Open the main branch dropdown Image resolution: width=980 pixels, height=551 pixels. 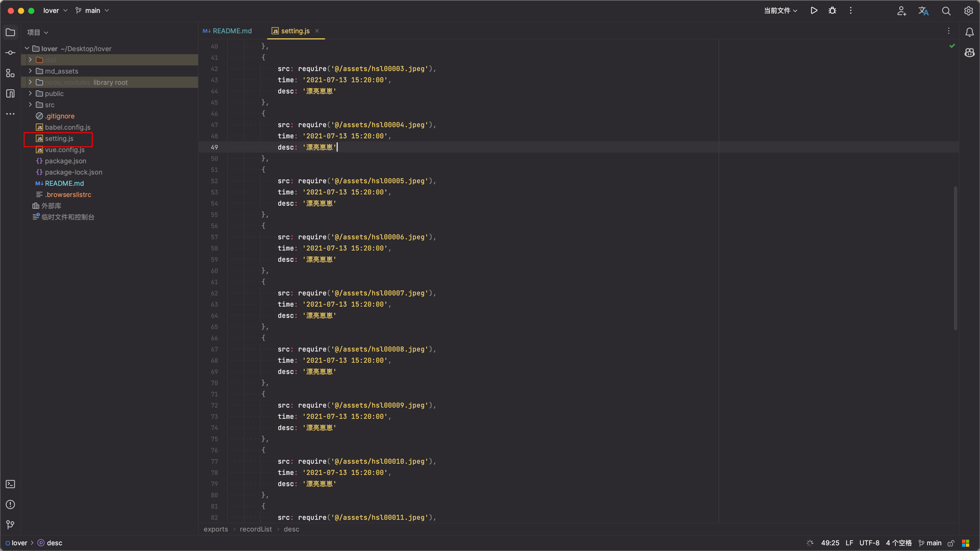[92, 11]
